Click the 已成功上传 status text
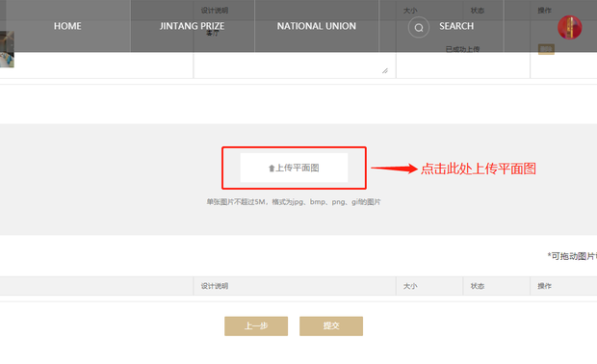 462,49
